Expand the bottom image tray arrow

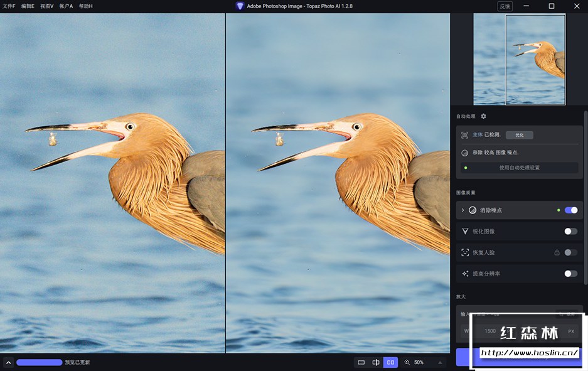[x=8, y=362]
